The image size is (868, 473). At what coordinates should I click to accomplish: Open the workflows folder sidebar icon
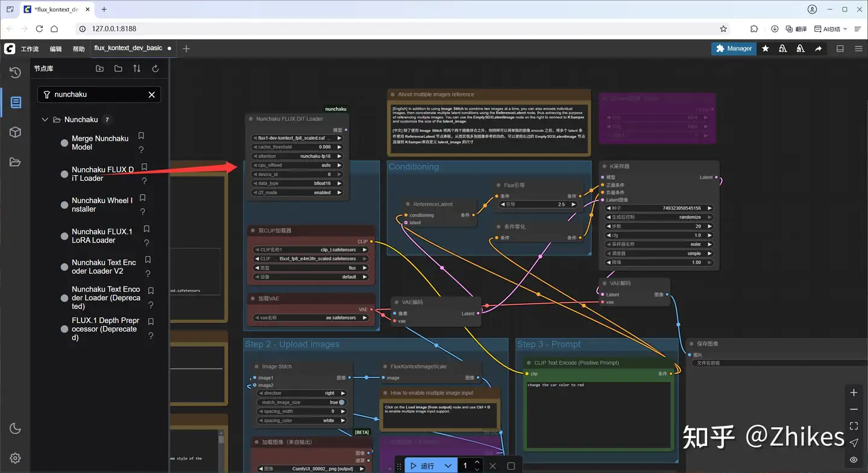(x=15, y=161)
